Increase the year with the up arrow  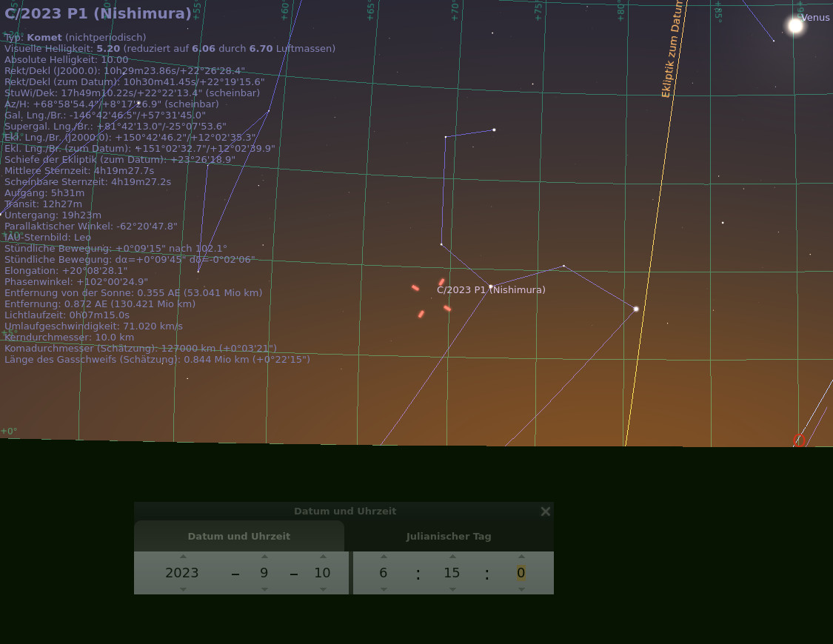click(x=183, y=557)
